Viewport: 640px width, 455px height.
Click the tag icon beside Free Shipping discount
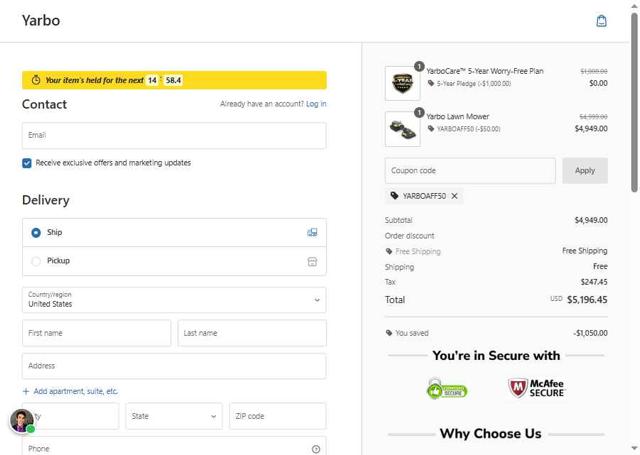pos(389,251)
